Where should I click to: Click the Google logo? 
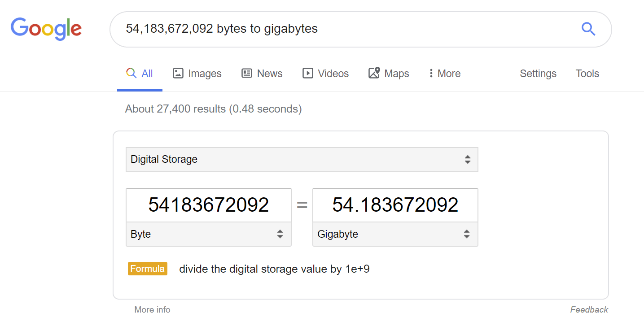tap(46, 28)
